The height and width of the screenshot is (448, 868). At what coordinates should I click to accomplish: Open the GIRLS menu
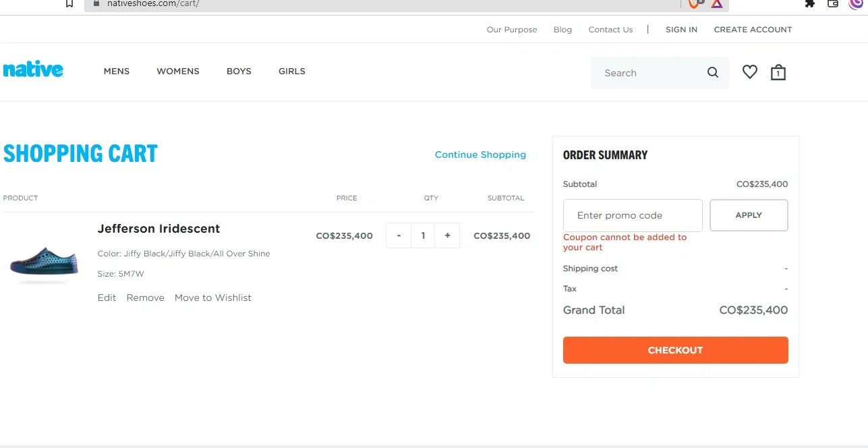click(292, 71)
